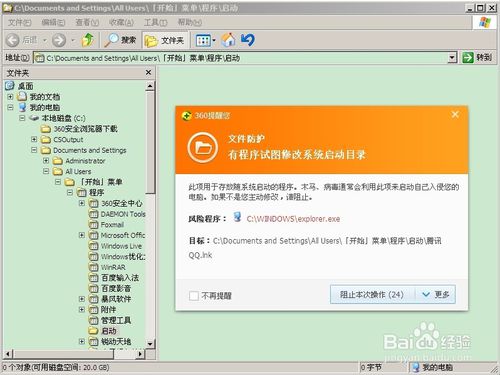
Task: Open the Views icon in toolbar
Action: coord(203,40)
